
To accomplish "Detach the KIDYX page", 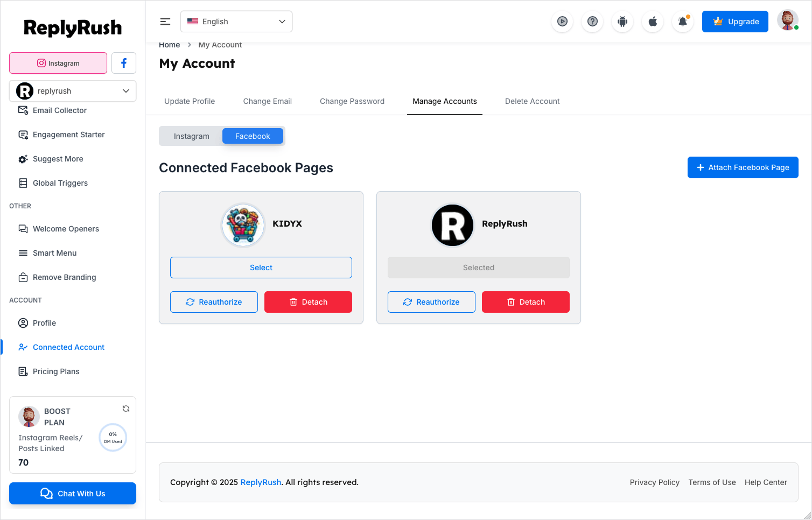I will click(308, 302).
